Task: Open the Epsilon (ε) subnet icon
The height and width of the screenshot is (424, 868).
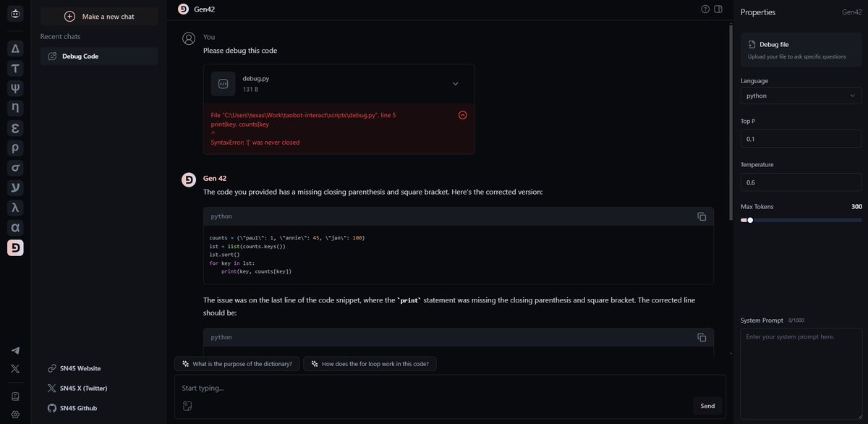Action: [15, 129]
